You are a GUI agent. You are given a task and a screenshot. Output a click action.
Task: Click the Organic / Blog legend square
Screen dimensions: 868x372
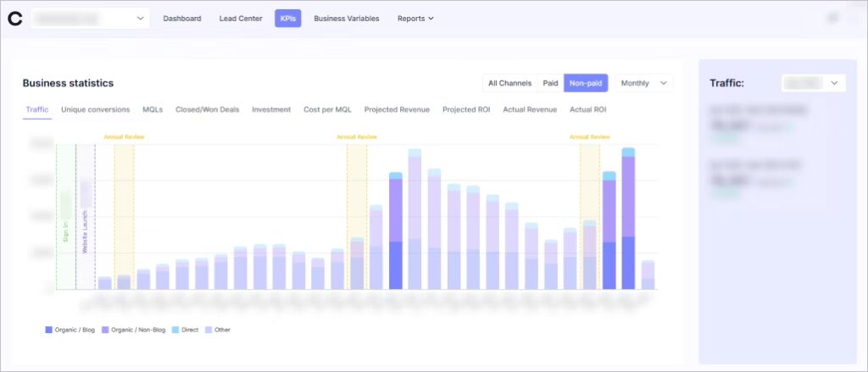pos(48,330)
